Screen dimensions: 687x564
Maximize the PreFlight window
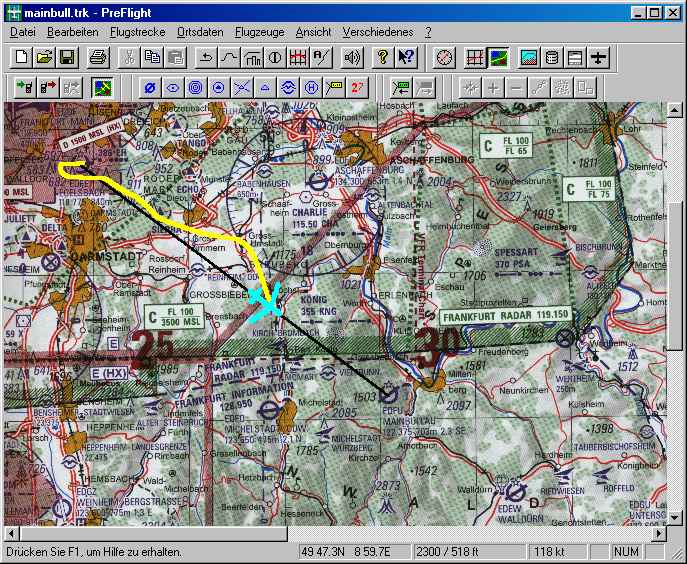click(654, 13)
